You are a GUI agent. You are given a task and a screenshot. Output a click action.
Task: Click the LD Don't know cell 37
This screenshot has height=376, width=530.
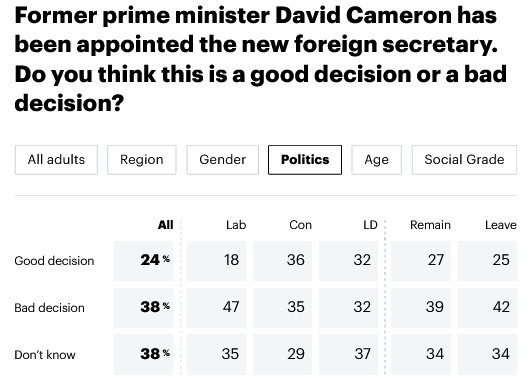[348, 354]
